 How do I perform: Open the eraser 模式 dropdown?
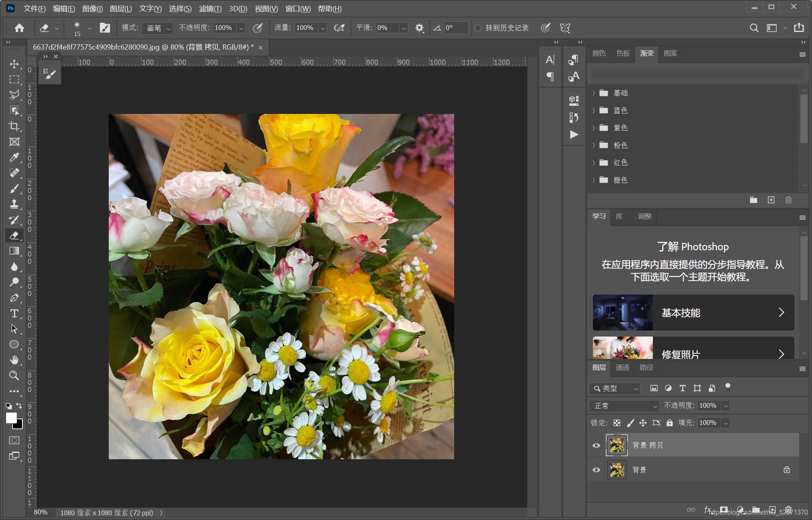pyautogui.click(x=157, y=28)
